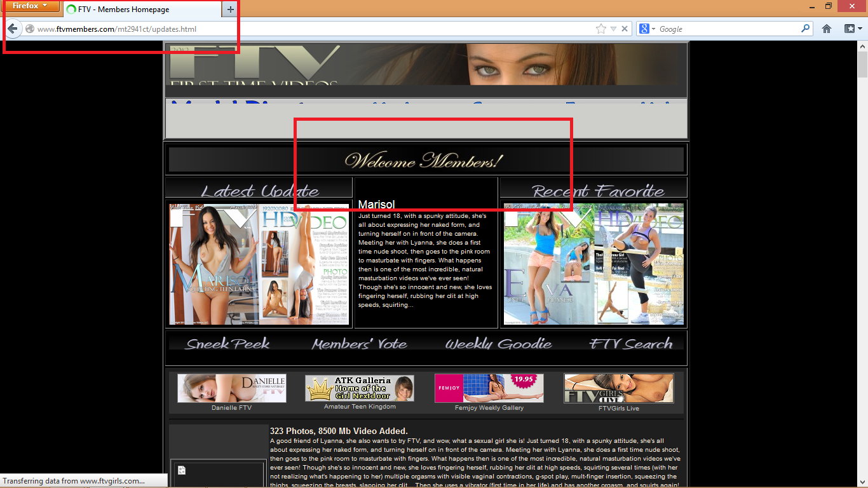Viewport: 868px width, 488px height.
Task: Click the "323 Photos, 8500 Mb Video Added." heading
Action: 339,431
